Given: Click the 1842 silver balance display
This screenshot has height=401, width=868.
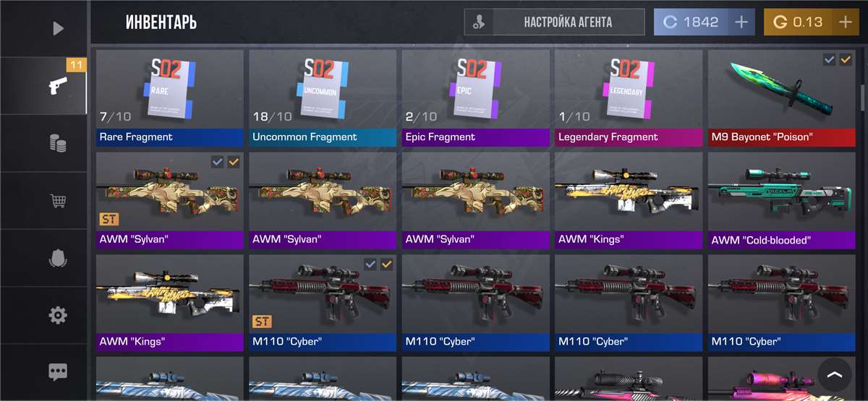Looking at the screenshot, I should pyautogui.click(x=691, y=22).
